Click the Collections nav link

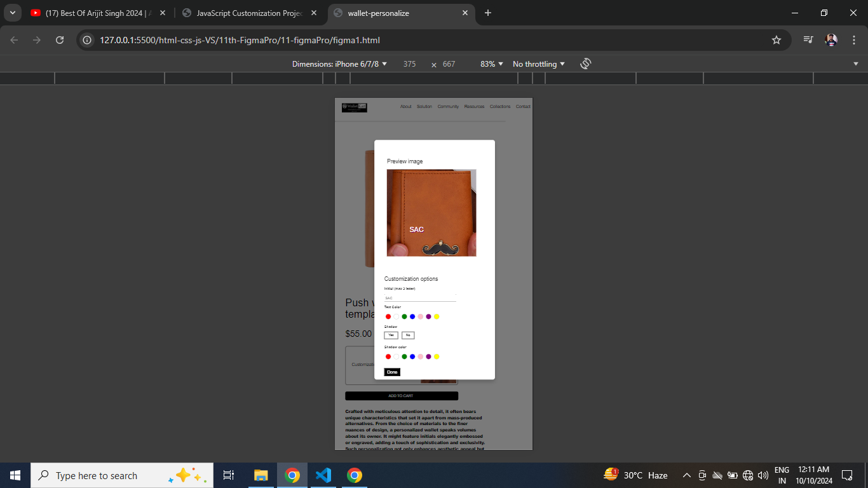pos(500,107)
